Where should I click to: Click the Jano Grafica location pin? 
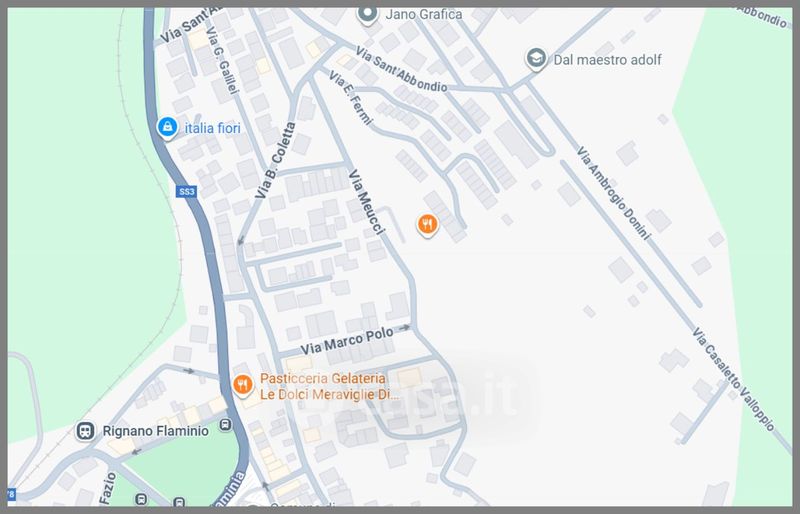pos(367,14)
